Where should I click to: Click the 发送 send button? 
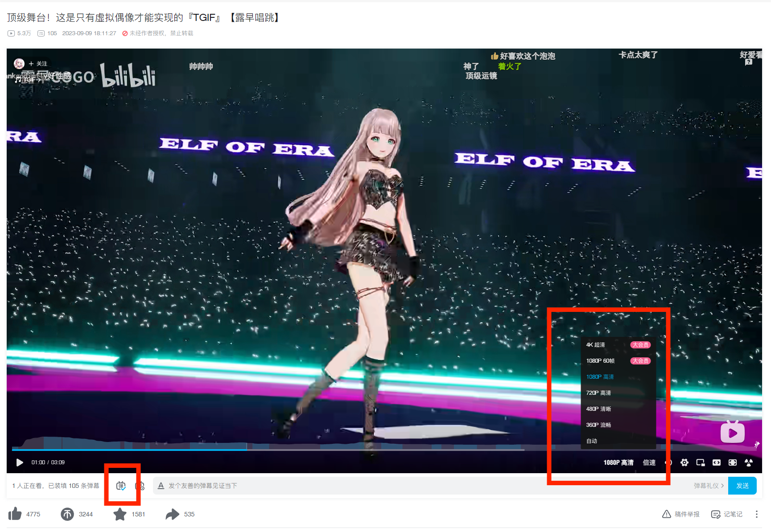coord(742,486)
